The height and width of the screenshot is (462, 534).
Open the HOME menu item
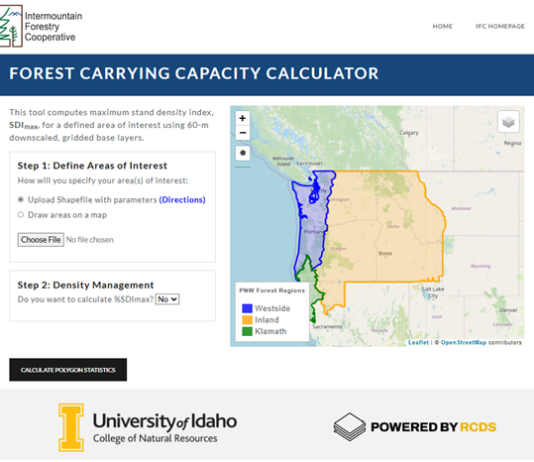pyautogui.click(x=442, y=26)
